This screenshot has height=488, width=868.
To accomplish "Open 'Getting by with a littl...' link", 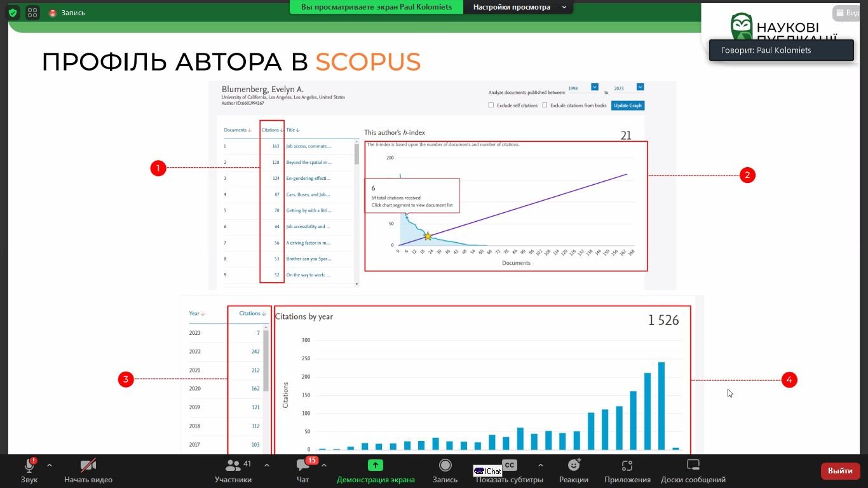I will click(x=309, y=210).
